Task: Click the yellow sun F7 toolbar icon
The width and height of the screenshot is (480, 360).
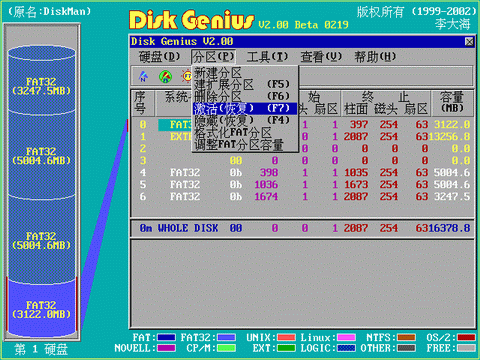Action: [187, 76]
